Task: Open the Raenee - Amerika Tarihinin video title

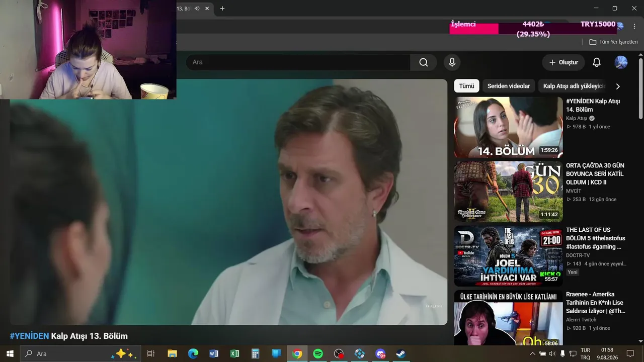Action: coord(596,303)
